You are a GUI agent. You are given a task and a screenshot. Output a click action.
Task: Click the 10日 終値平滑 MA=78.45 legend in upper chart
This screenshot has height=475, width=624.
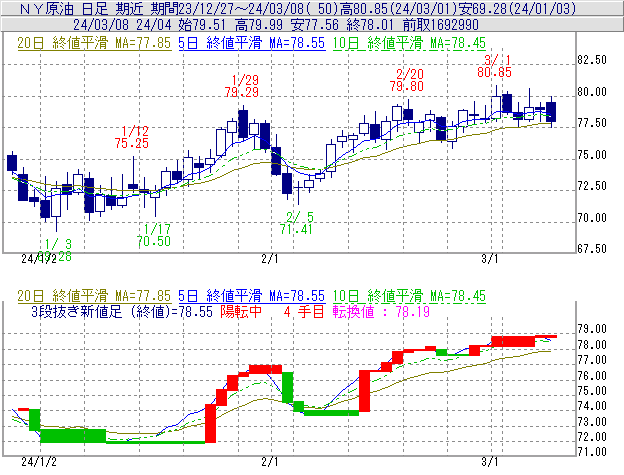tap(409, 43)
